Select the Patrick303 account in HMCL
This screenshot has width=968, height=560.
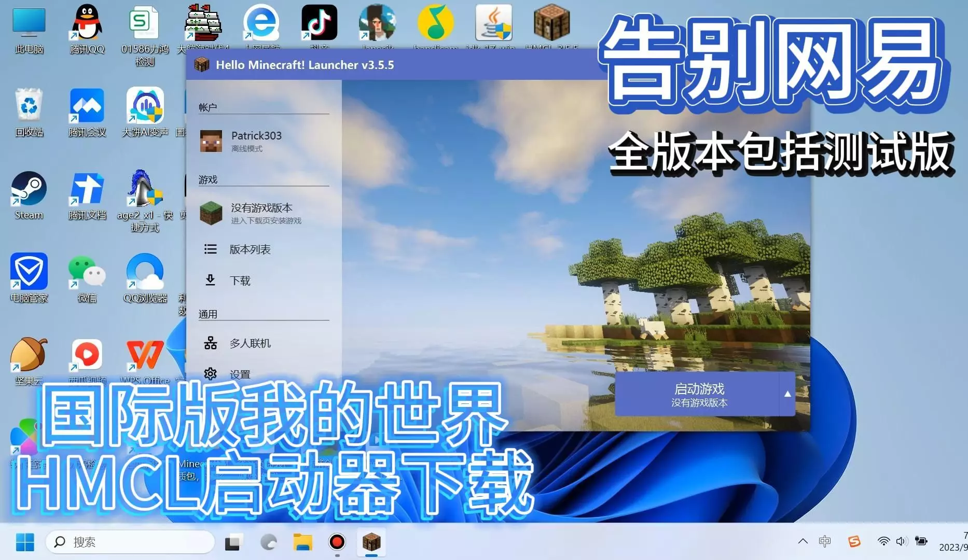point(264,141)
